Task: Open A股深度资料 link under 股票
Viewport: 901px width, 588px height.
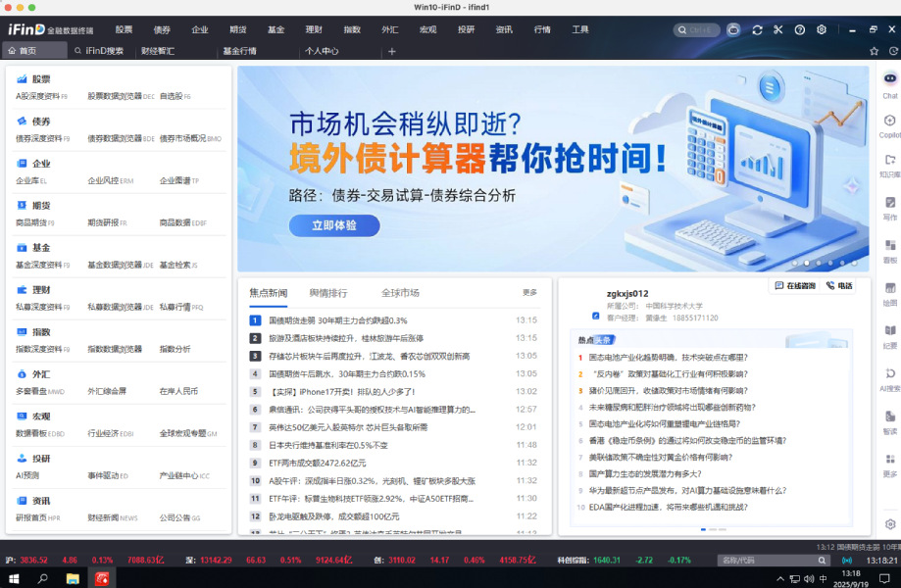Action: point(39,97)
